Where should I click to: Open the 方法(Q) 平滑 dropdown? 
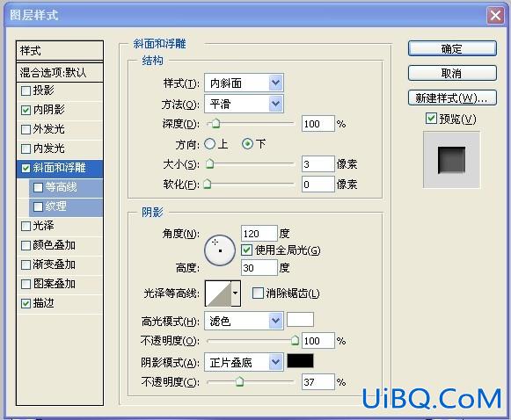pos(244,104)
